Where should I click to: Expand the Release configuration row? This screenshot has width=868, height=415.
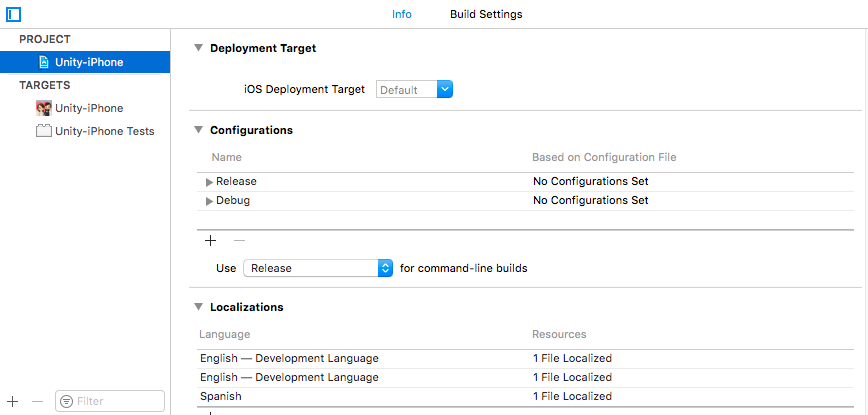pos(210,182)
